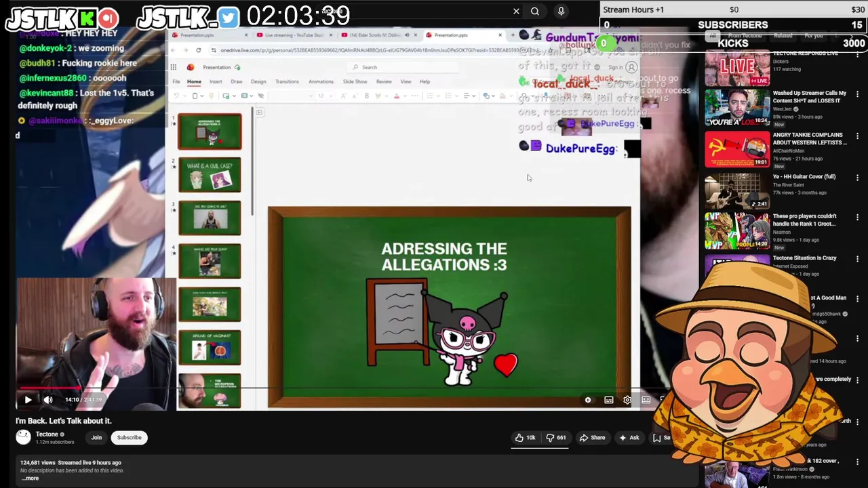Viewport: 868px width, 488px height.
Task: Select slide 4 thumbnail
Action: coord(210,261)
